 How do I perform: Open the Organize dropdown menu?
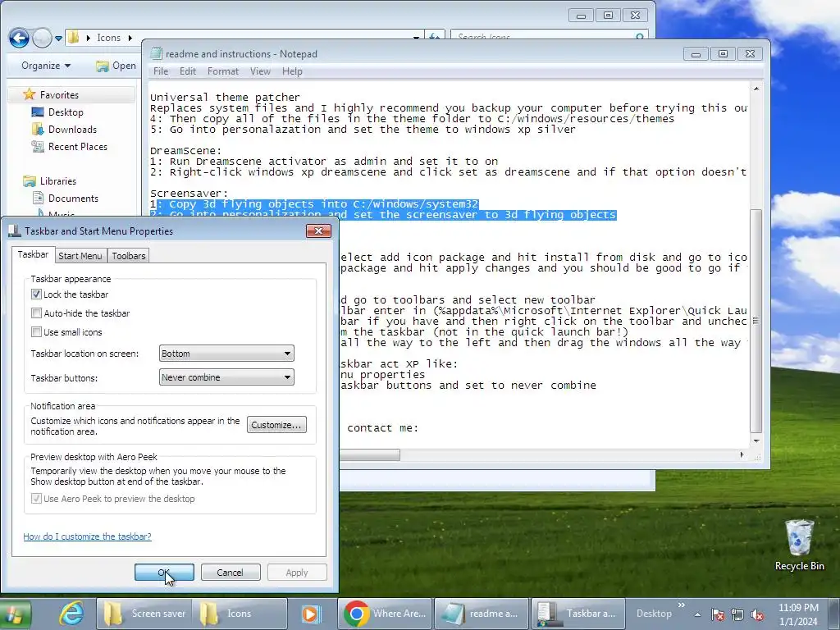pos(46,66)
